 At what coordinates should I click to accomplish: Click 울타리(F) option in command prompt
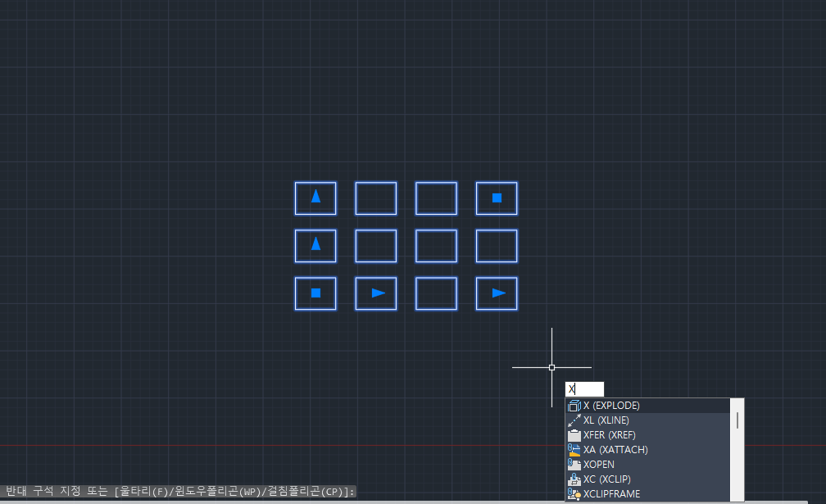(144, 492)
